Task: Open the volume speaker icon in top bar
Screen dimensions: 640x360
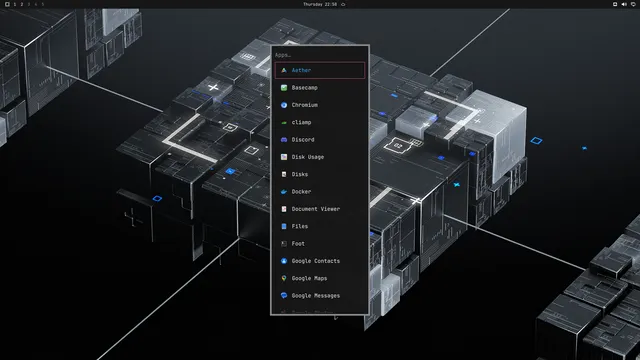Action: click(624, 4)
